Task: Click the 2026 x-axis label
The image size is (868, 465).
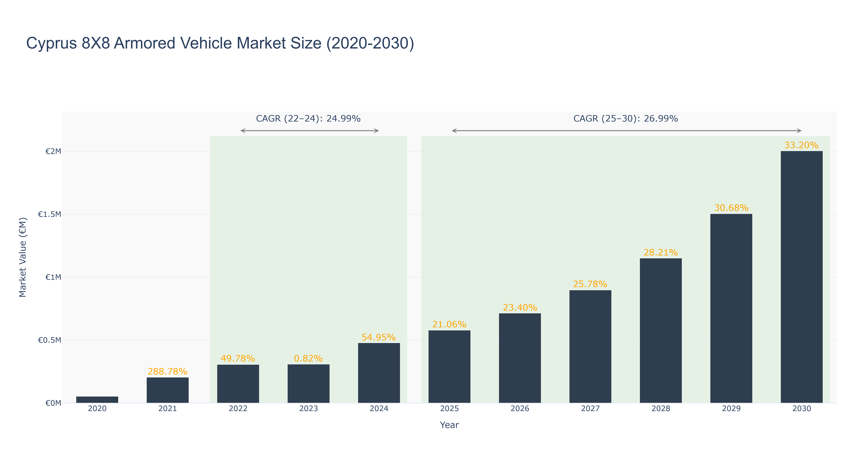Action: [x=520, y=408]
